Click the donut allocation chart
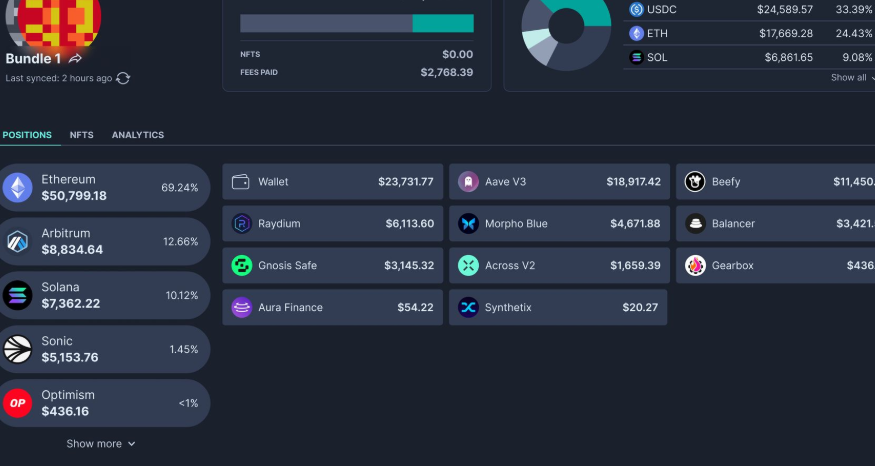 point(566,27)
